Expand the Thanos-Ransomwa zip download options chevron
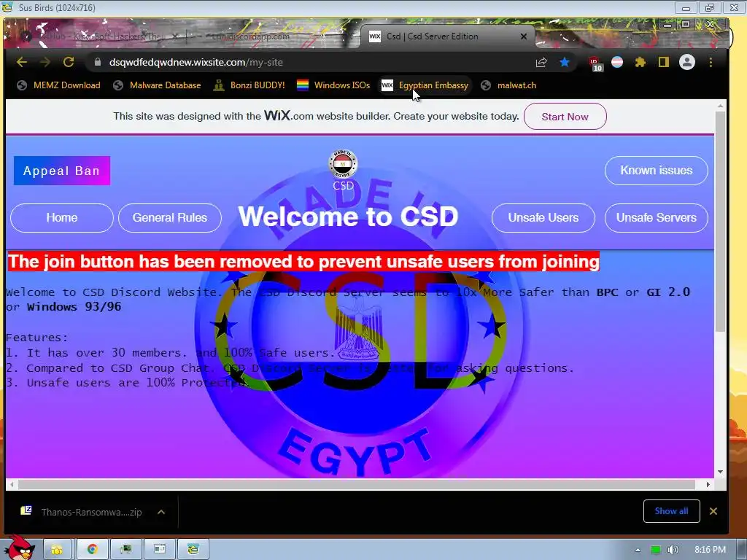The height and width of the screenshot is (560, 747). point(161,512)
